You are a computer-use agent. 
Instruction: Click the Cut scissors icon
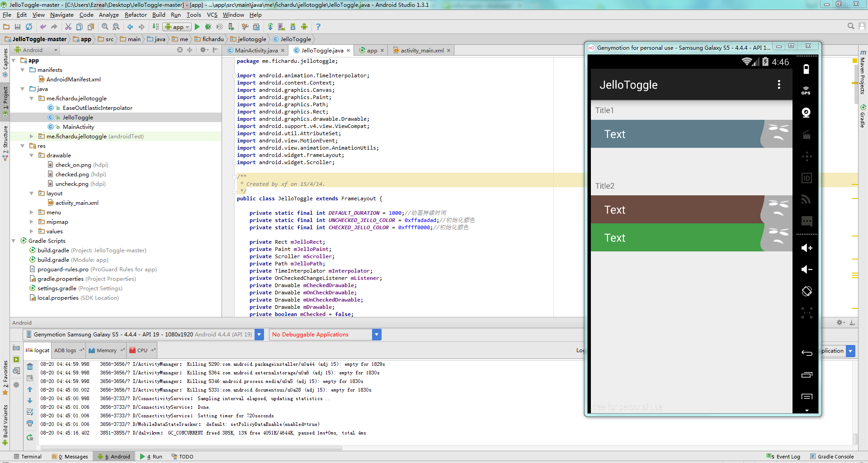click(68, 27)
